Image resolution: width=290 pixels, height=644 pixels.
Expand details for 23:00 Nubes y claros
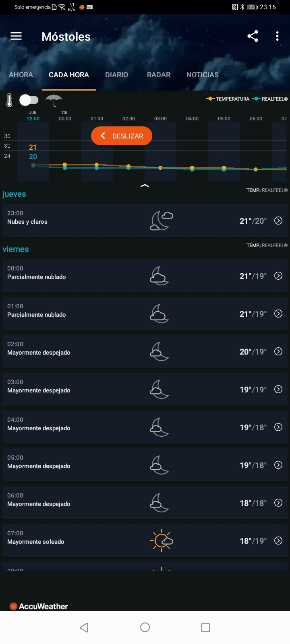[278, 221]
